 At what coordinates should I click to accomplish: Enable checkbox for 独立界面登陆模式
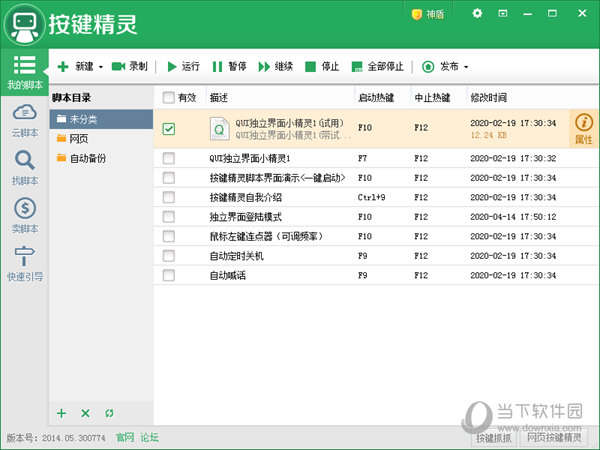point(169,217)
